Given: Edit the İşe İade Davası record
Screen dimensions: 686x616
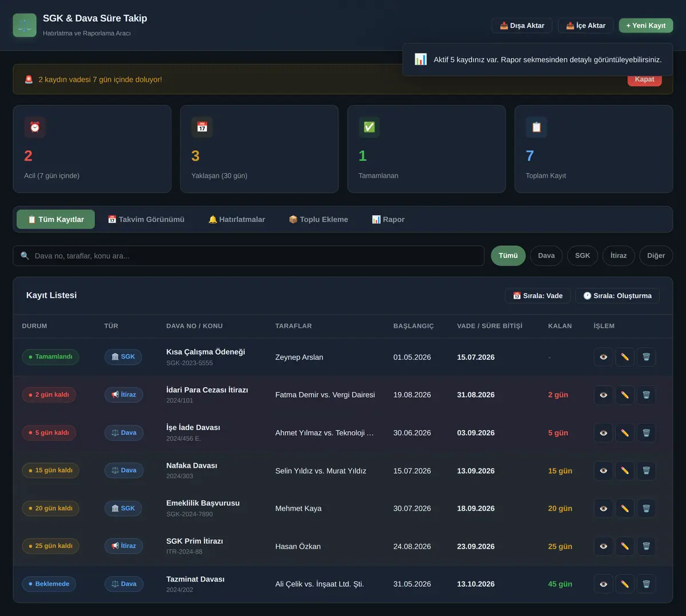Looking at the screenshot, I should coord(625,433).
